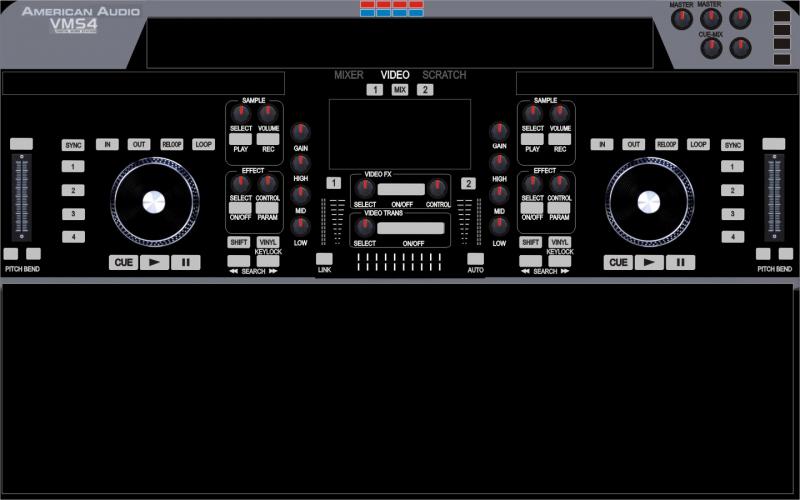Click SHIFT on the left deck

pos(239,242)
